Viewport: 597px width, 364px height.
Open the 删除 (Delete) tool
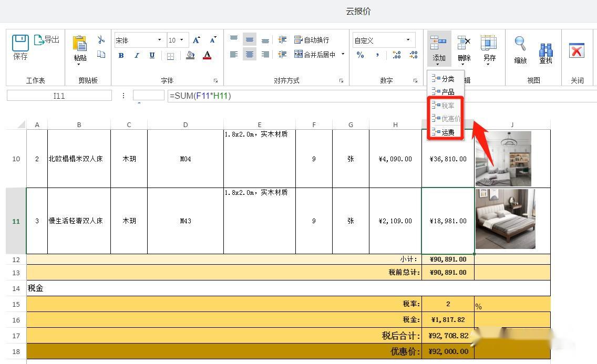pos(465,47)
